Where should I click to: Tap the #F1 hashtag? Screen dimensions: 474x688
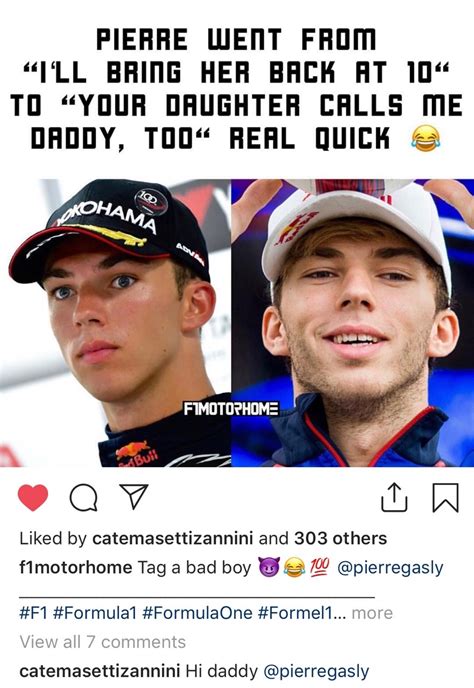(33, 613)
